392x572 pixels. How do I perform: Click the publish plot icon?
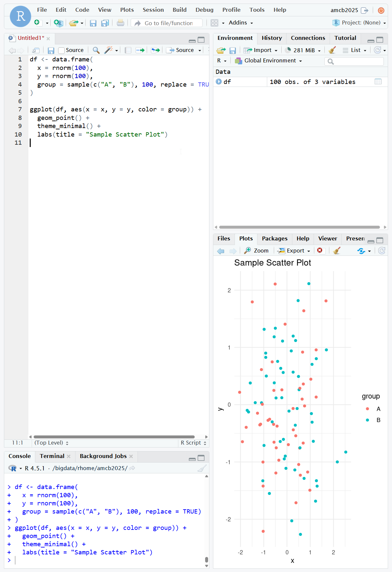click(x=361, y=251)
